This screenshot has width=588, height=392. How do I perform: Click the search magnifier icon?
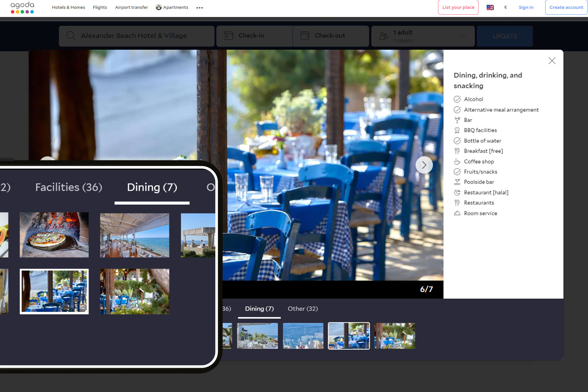click(x=71, y=36)
